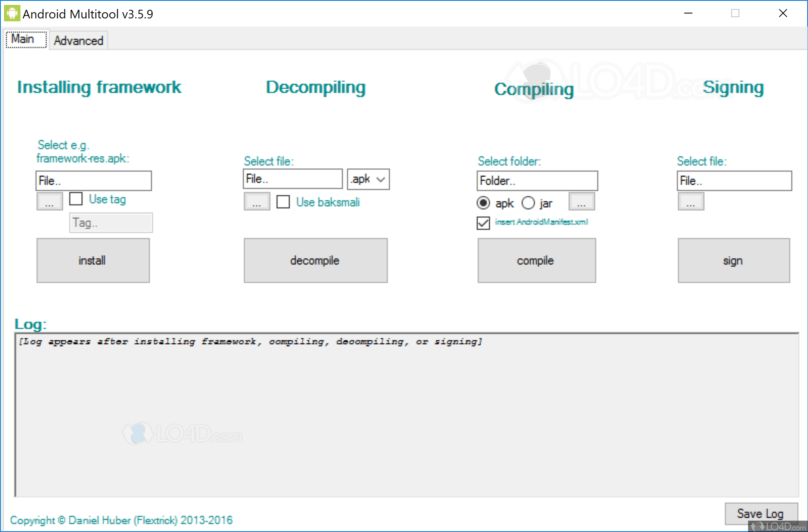
Task: Click the Folder.. input field
Action: (537, 181)
